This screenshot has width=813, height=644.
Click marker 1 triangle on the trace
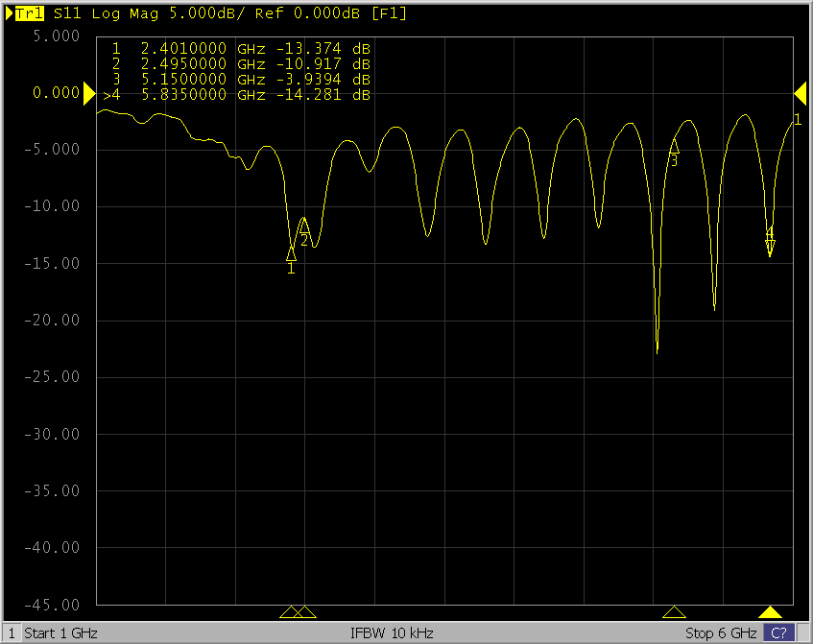(x=291, y=254)
